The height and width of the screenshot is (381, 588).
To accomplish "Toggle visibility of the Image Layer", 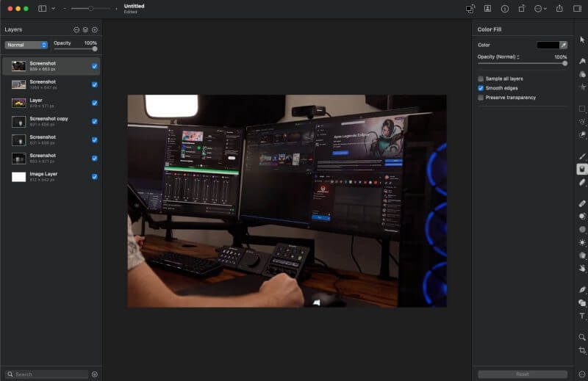I will (95, 177).
